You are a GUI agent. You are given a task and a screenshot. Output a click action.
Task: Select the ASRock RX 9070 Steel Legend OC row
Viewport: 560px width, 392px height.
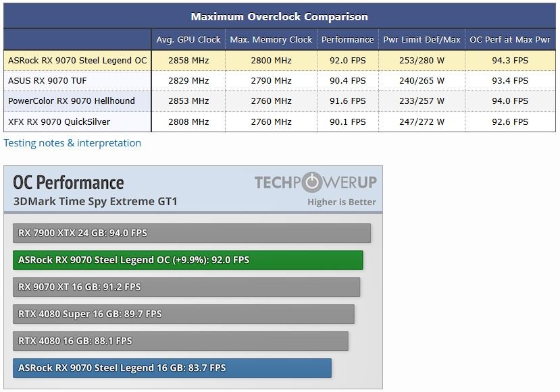tap(279, 60)
